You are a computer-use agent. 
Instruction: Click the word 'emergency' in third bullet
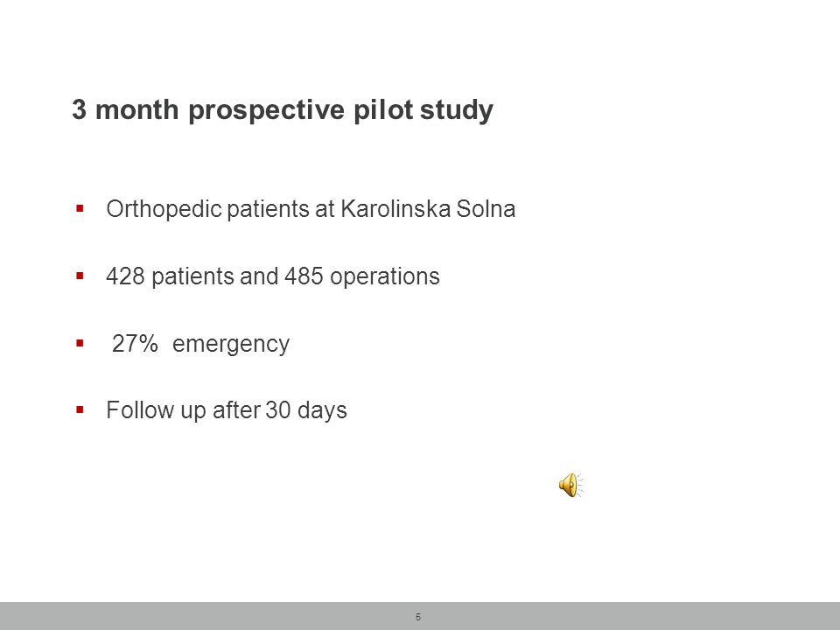231,345
